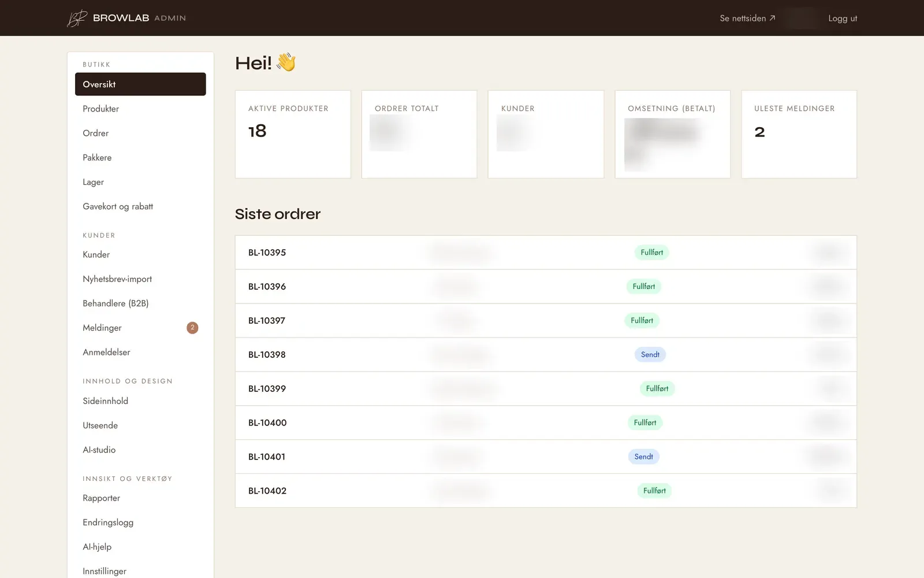Click Fullført status on BL-10402

654,491
